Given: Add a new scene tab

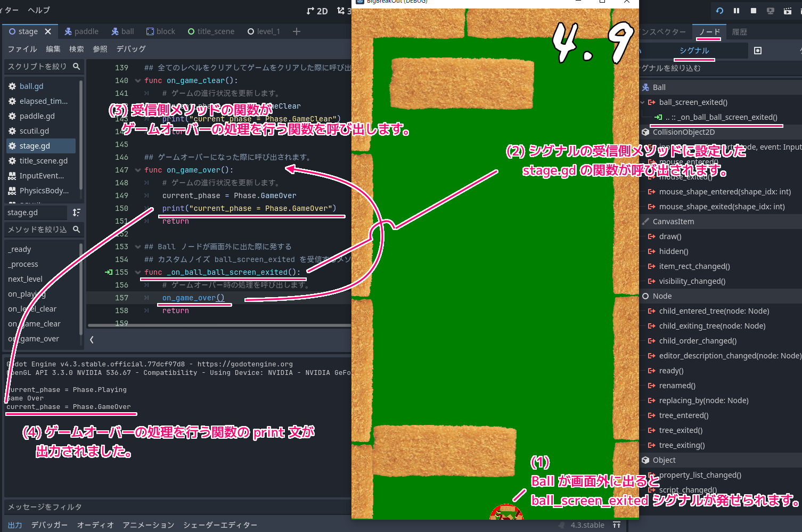Looking at the screenshot, I should click(x=297, y=31).
